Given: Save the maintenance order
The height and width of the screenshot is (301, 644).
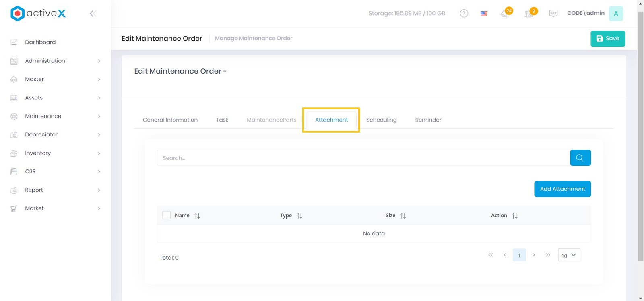Looking at the screenshot, I should [607, 39].
